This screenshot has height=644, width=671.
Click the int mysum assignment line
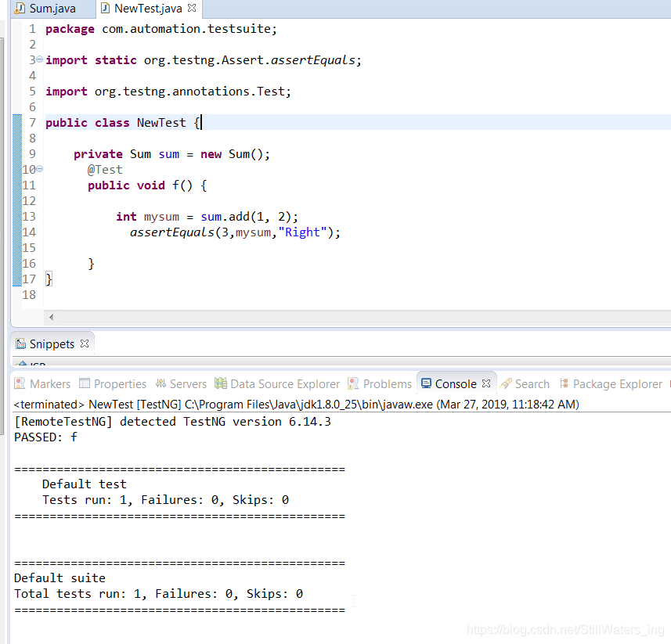207,217
